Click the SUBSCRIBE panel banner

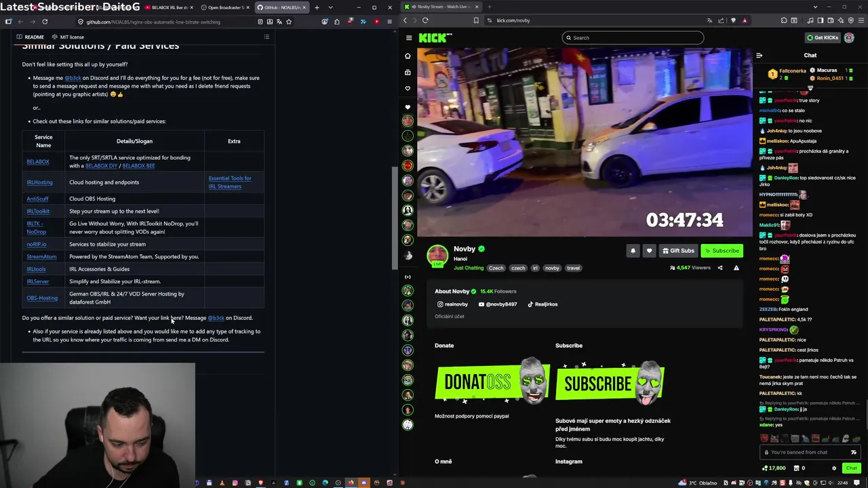[x=610, y=383]
